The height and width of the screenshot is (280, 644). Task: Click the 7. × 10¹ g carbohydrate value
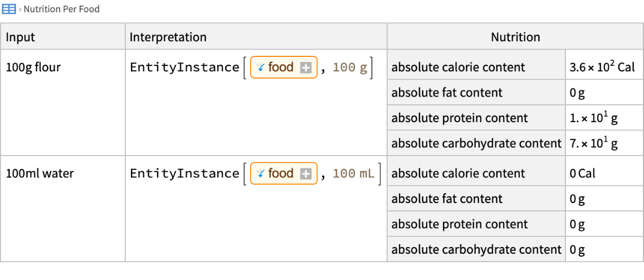pyautogui.click(x=593, y=143)
